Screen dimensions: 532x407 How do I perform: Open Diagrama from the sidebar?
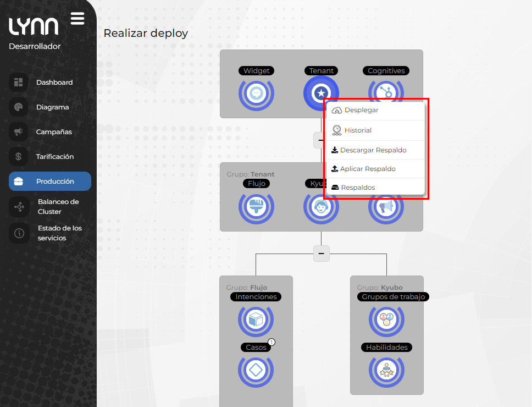(x=52, y=107)
